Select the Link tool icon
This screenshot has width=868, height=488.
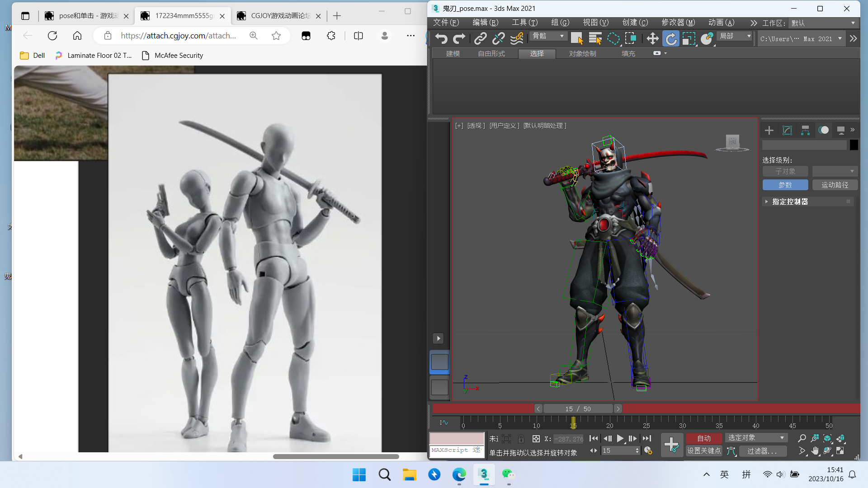click(480, 39)
